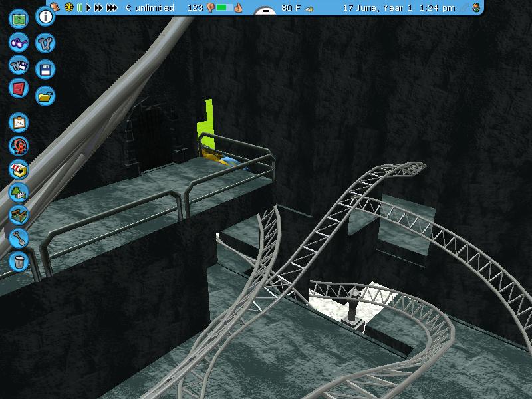Click the '80 F' temperature reading
532x399 pixels.
coord(291,8)
